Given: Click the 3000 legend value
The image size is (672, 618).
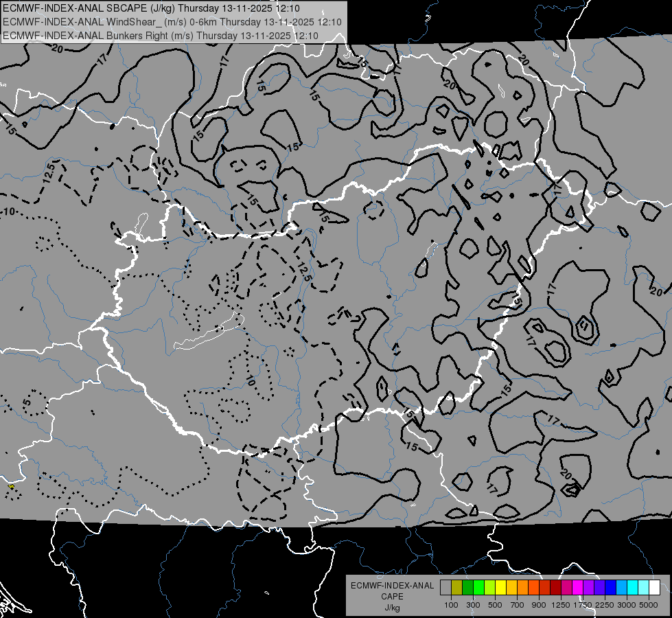Looking at the screenshot, I should [x=627, y=605].
